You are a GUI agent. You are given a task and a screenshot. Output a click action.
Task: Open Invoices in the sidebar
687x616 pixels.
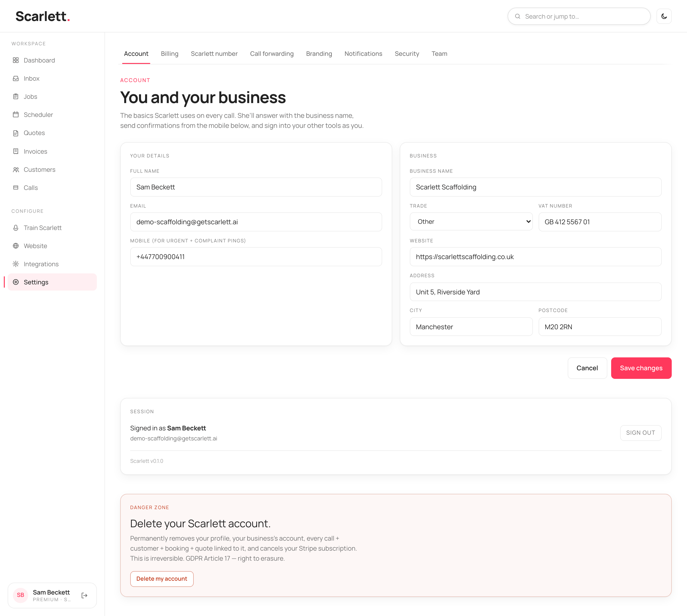pyautogui.click(x=52, y=151)
